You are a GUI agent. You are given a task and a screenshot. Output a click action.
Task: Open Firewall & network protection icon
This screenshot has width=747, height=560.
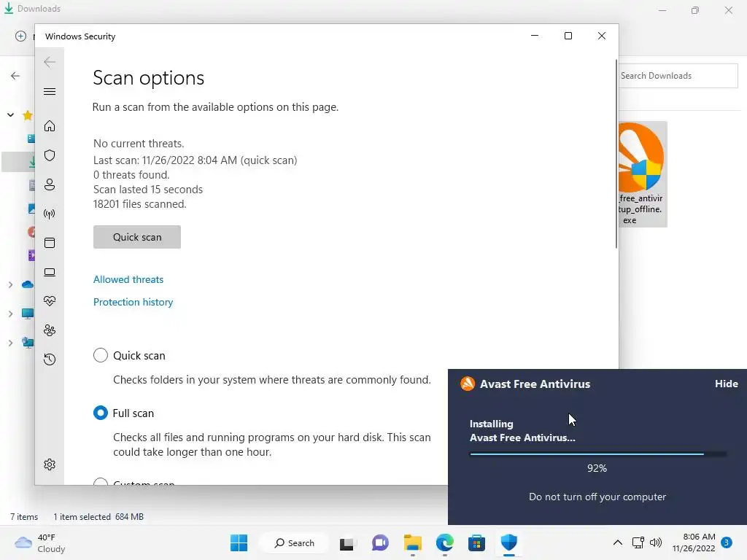pos(50,214)
